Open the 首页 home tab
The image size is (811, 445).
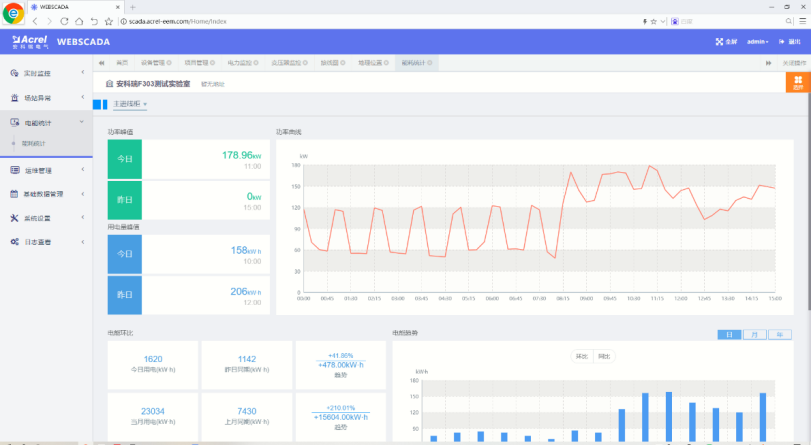[x=121, y=62]
